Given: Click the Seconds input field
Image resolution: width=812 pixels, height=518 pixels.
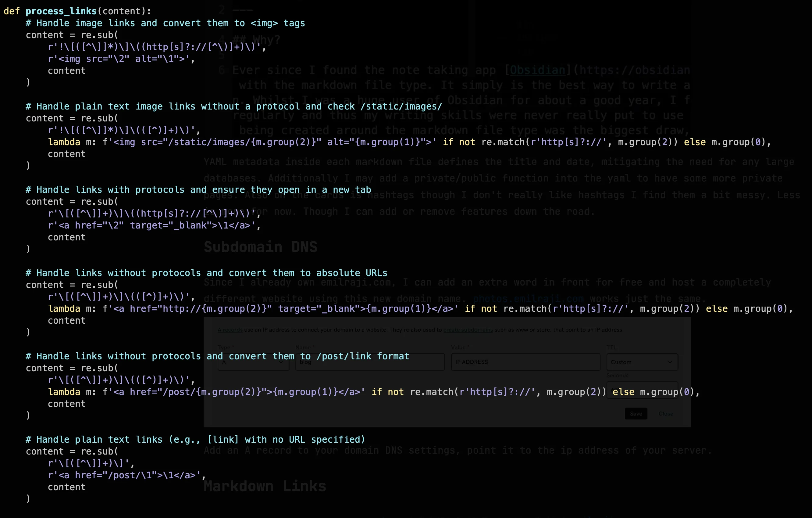Looking at the screenshot, I should point(642,390).
